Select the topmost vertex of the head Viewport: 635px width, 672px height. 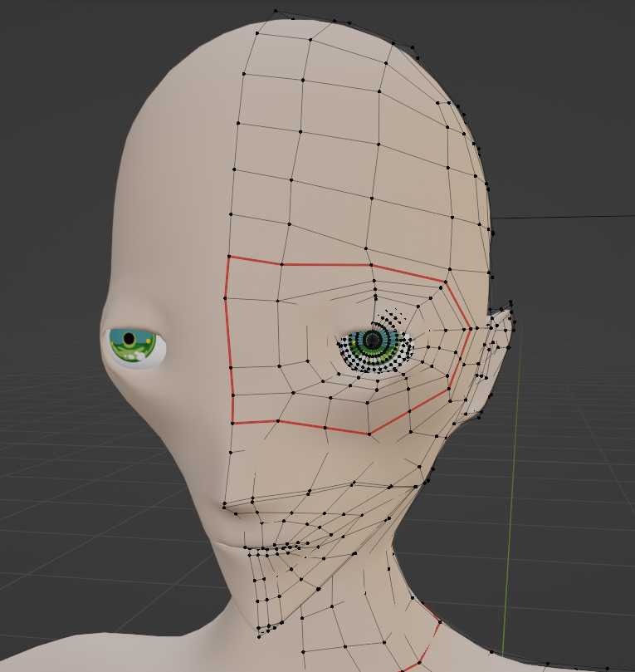275,12
